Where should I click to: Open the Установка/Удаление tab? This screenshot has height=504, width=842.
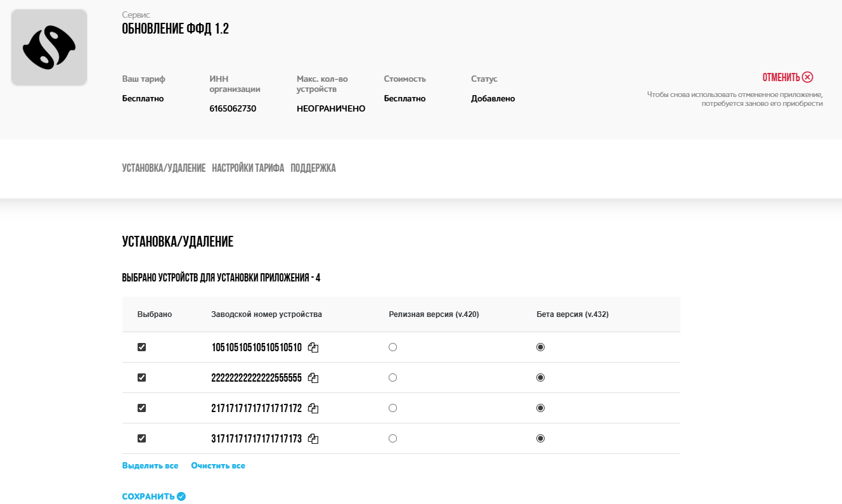coord(164,168)
